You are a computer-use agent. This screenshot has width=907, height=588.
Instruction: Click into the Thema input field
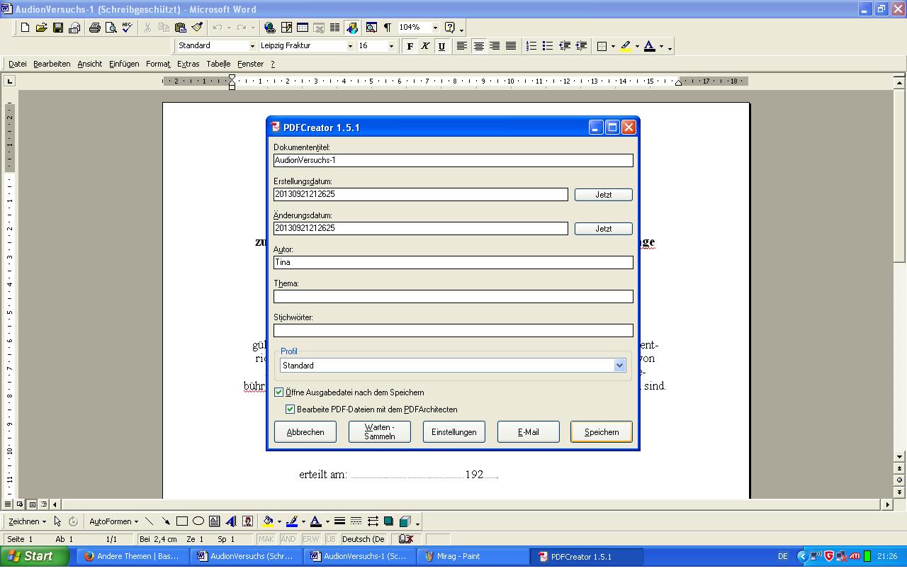pyautogui.click(x=453, y=296)
